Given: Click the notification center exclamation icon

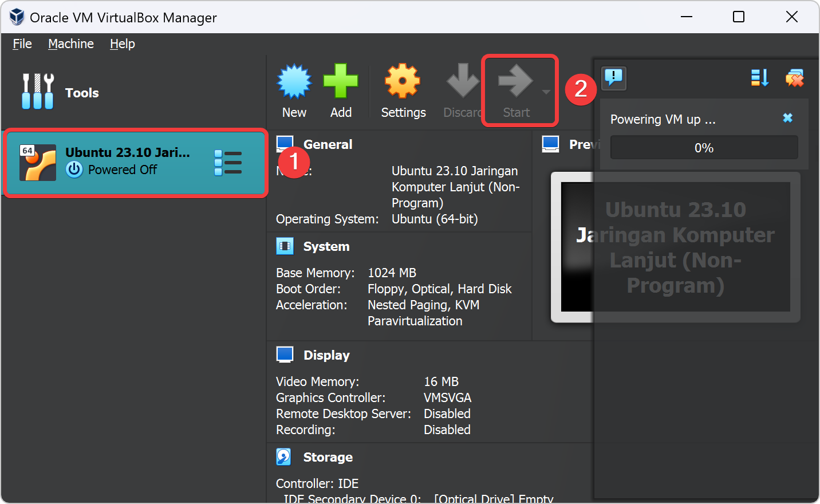Looking at the screenshot, I should click(x=614, y=77).
